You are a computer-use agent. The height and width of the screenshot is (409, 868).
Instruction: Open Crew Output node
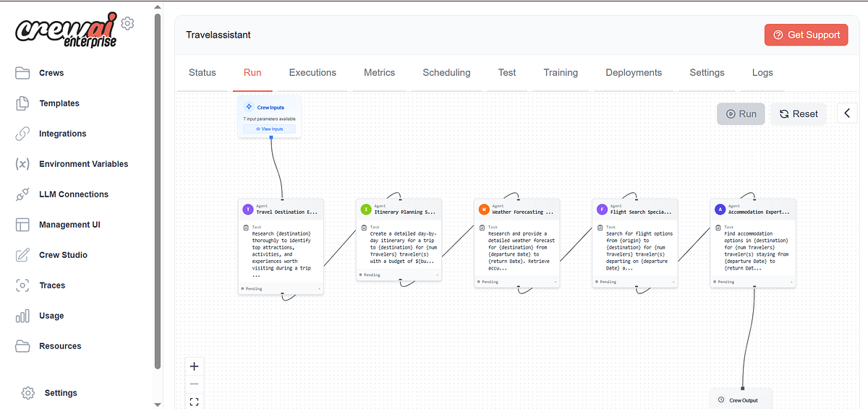pyautogui.click(x=741, y=400)
